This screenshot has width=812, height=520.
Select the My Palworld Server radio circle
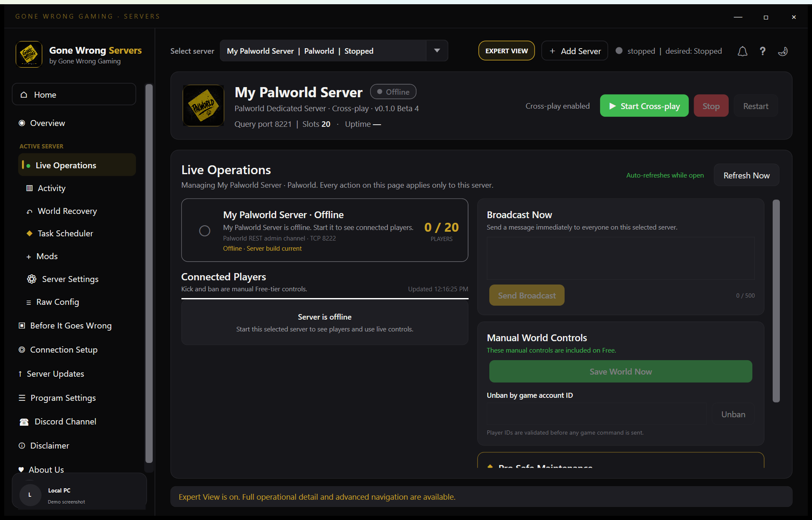[x=205, y=231]
